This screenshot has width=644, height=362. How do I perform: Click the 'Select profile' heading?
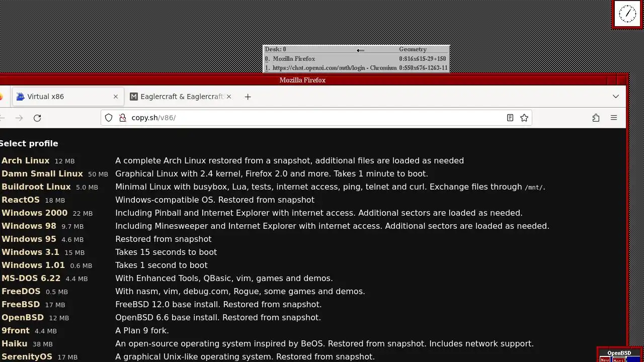pos(29,143)
